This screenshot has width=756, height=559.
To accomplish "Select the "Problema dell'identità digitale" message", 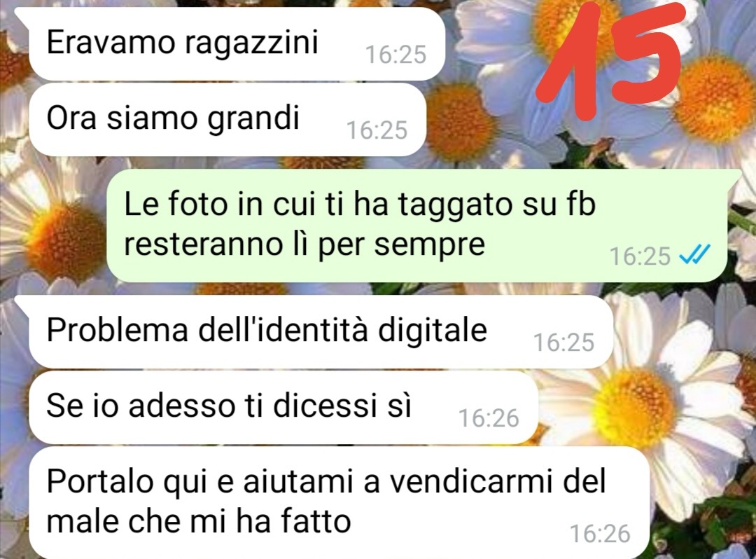I will pos(321,332).
